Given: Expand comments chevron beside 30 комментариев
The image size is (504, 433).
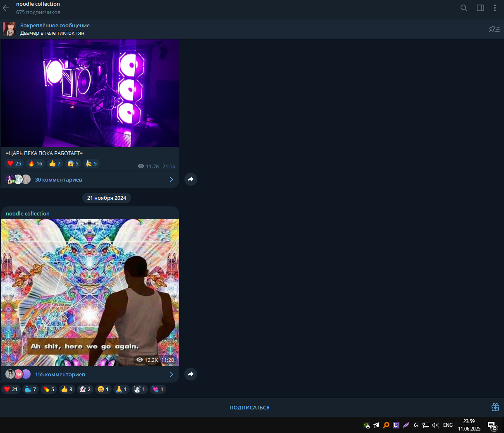Looking at the screenshot, I should coord(171,179).
